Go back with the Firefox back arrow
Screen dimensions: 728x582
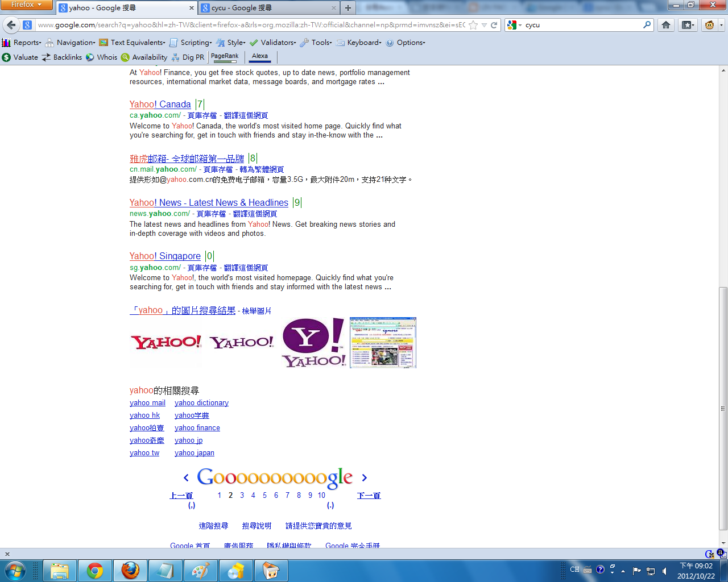(x=11, y=25)
